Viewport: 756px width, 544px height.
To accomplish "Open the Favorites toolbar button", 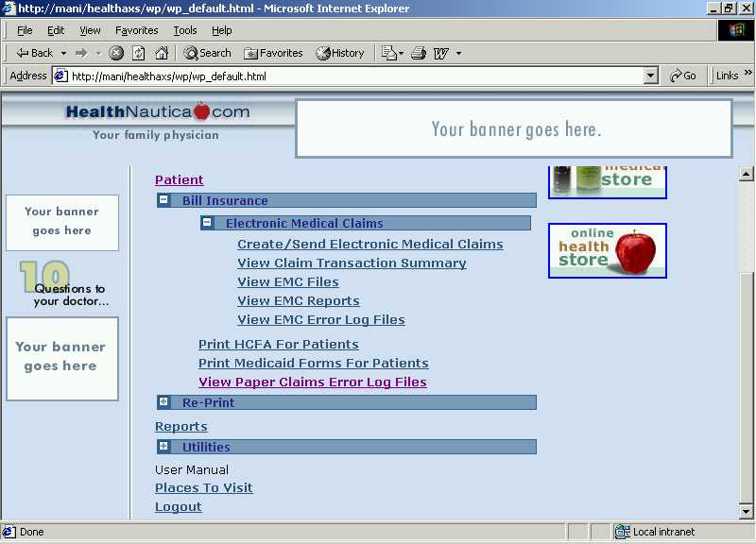I will click(273, 53).
